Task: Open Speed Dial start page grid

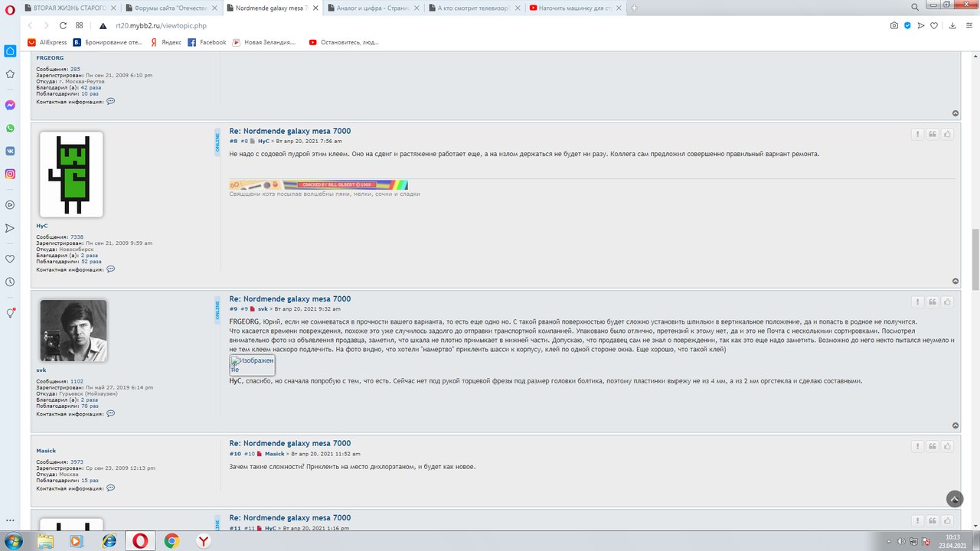Action: pos(80,25)
